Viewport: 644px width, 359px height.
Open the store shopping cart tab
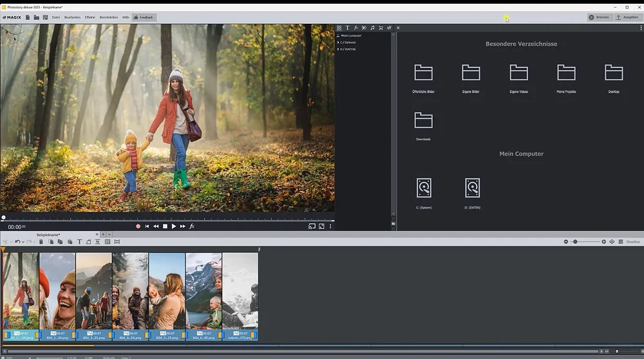click(x=381, y=28)
